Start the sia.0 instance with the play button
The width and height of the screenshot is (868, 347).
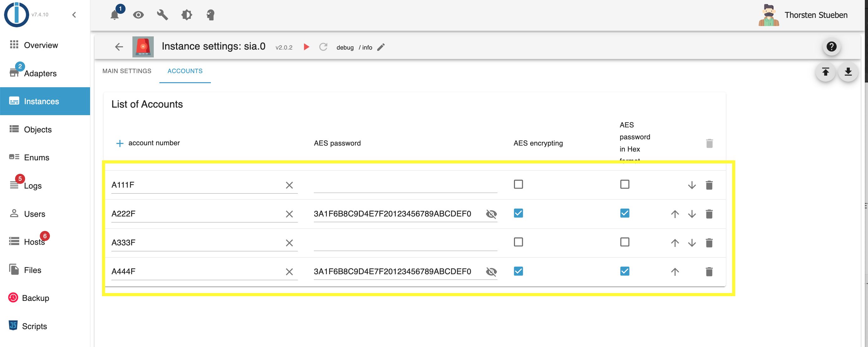tap(306, 47)
